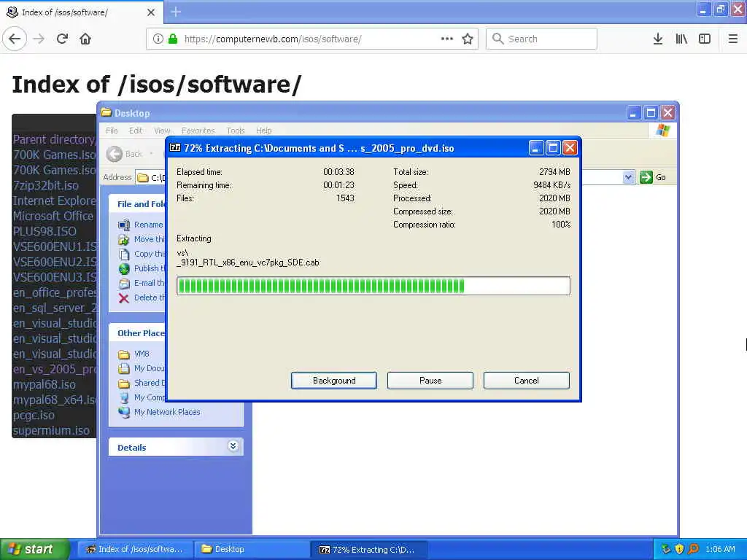The width and height of the screenshot is (747, 560).
Task: Reload the page in Firefox
Action: (62, 39)
